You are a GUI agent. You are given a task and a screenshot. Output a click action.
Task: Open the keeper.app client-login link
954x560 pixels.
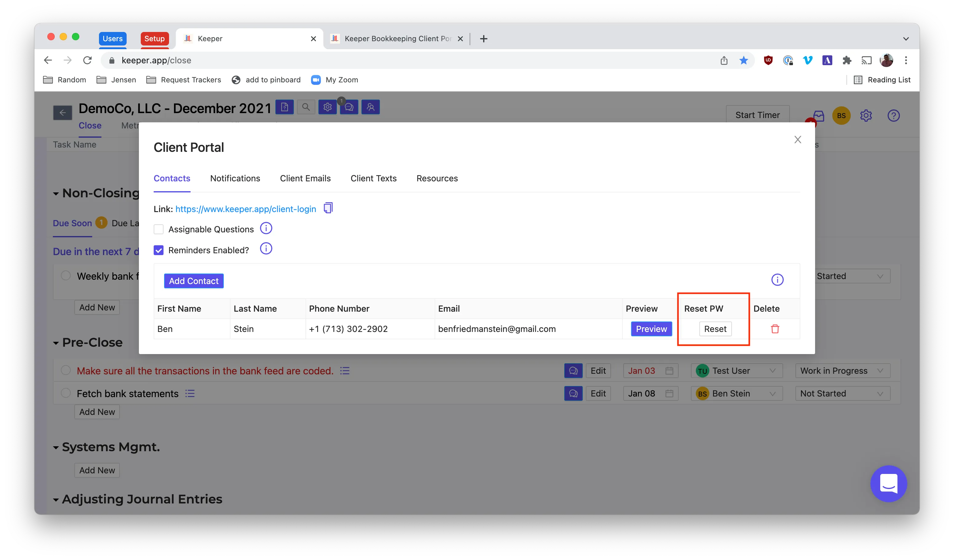click(x=245, y=209)
